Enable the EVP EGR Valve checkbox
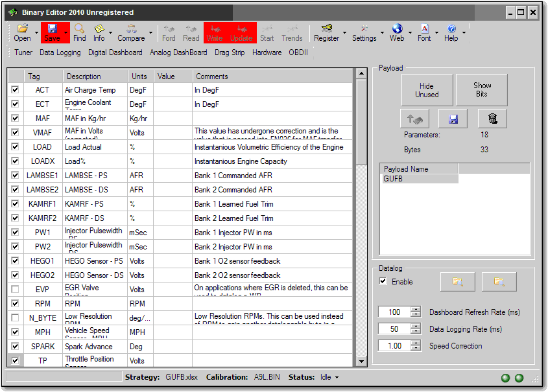 point(15,290)
